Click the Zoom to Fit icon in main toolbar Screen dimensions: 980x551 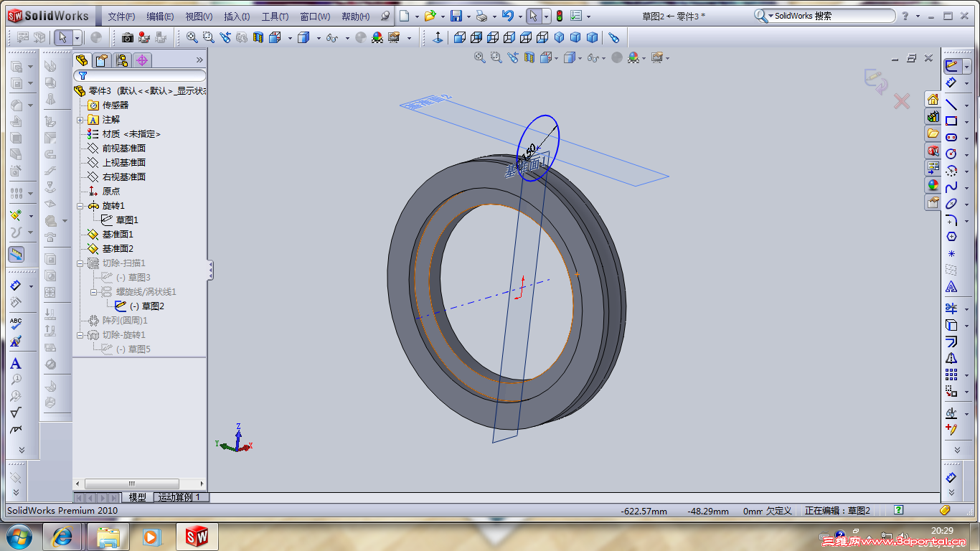(x=192, y=37)
